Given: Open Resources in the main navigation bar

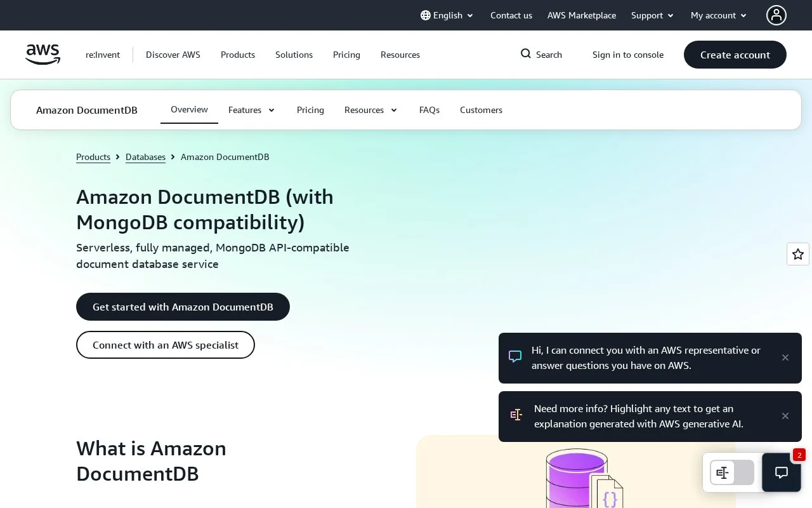Looking at the screenshot, I should (x=400, y=55).
